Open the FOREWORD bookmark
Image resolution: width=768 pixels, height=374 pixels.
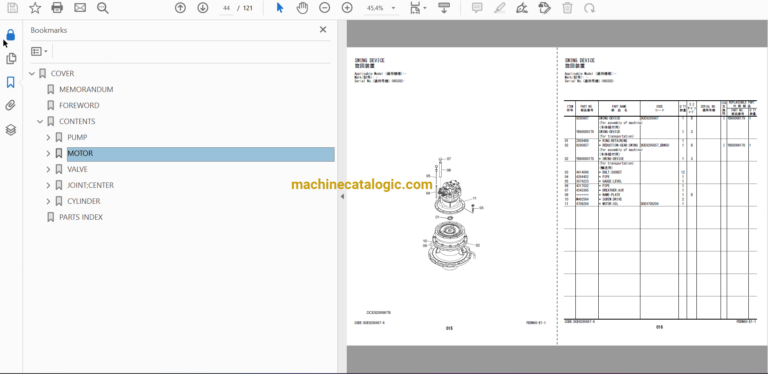tap(79, 105)
